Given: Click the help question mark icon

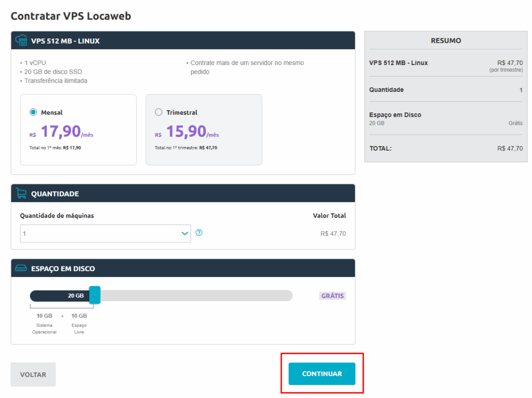Looking at the screenshot, I should (199, 232).
